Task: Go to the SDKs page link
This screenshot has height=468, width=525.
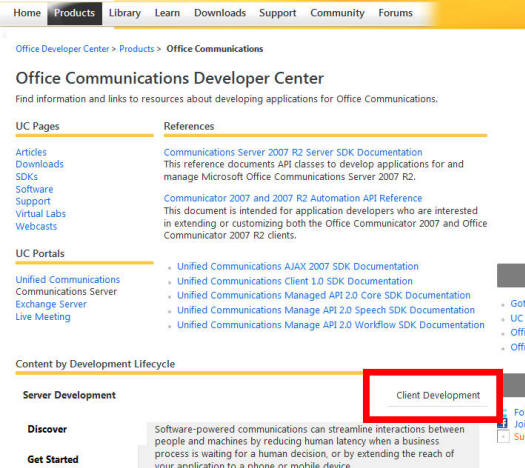Action: click(26, 176)
